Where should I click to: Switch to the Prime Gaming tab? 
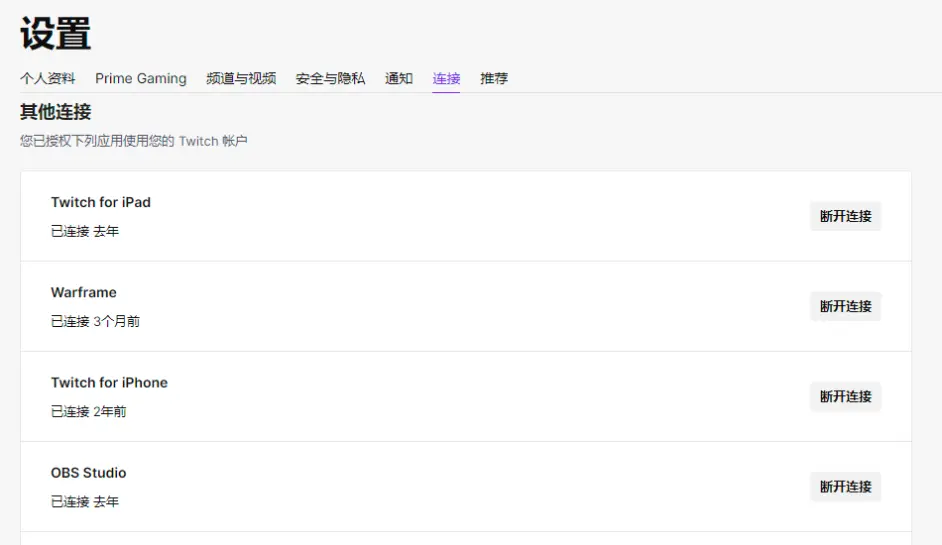[141, 78]
